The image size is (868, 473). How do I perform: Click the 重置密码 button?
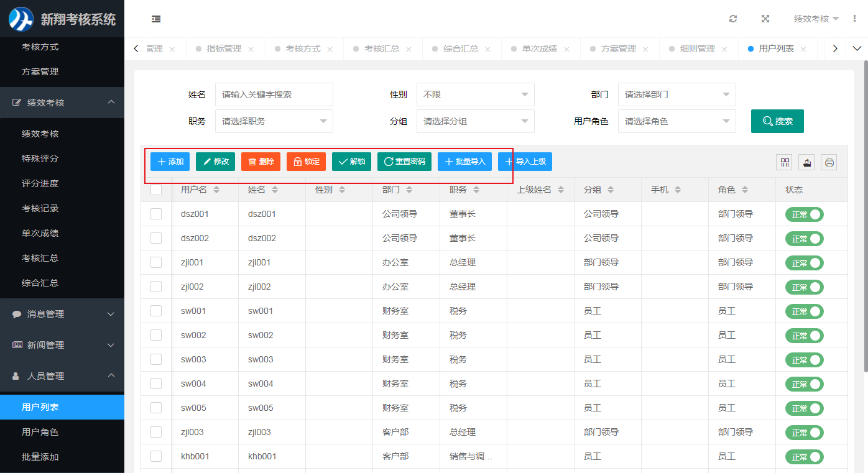pos(404,162)
